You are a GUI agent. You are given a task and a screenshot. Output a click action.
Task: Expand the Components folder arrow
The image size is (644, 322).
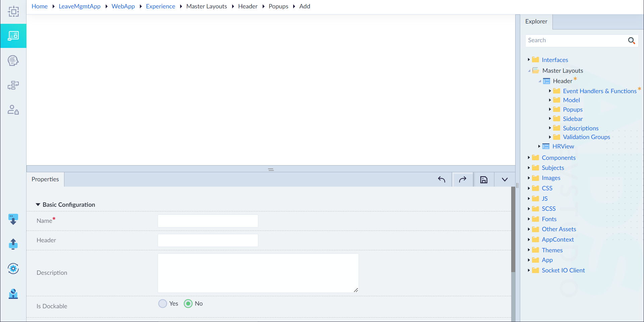529,157
